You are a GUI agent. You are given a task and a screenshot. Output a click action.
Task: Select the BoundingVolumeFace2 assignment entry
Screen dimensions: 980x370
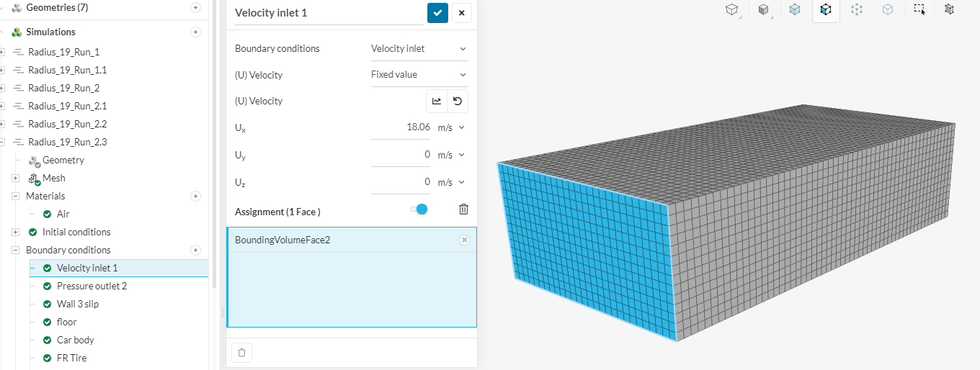click(339, 240)
